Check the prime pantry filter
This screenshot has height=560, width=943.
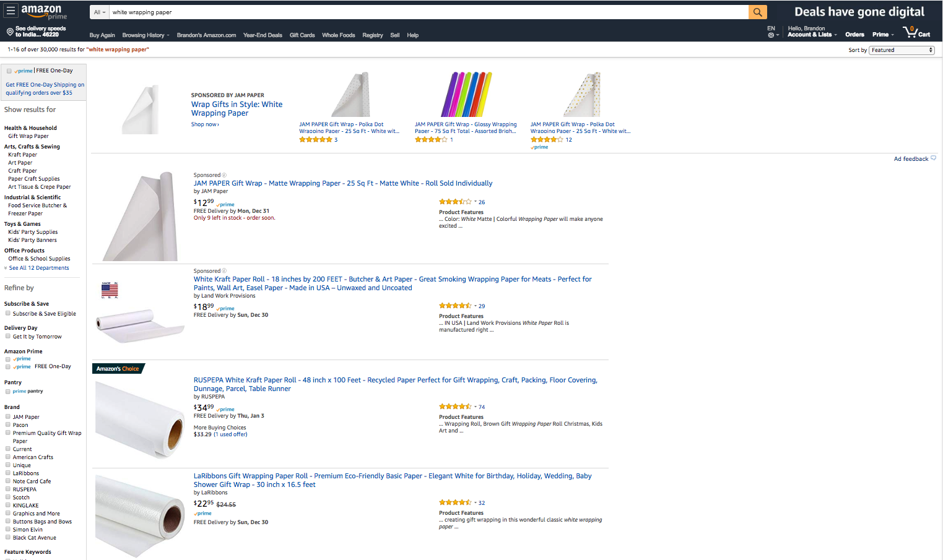8,391
